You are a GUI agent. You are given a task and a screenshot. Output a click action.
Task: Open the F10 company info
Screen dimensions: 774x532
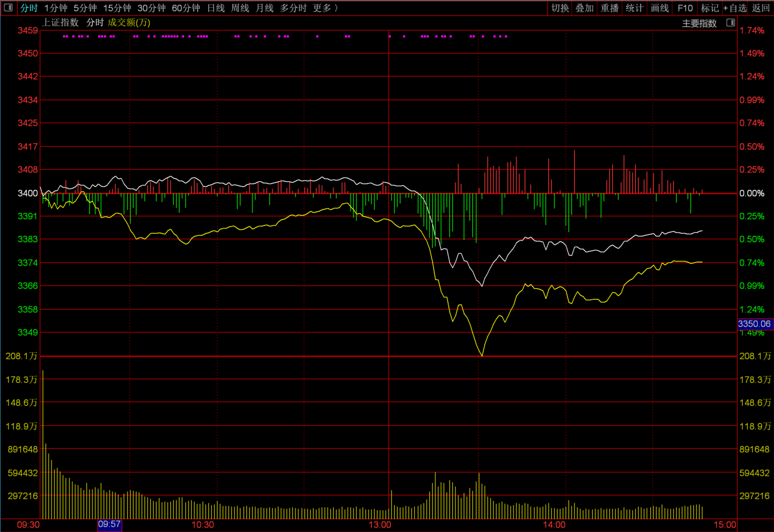(x=685, y=8)
